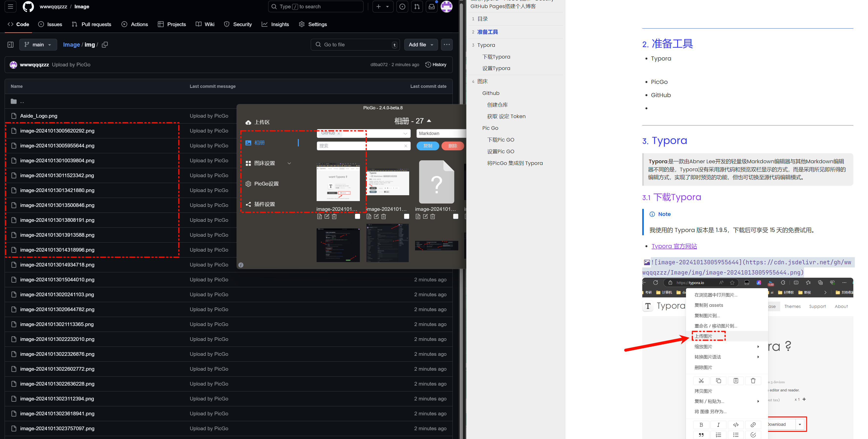
Task: Click Image breadcrumb link in repository path
Action: pyautogui.click(x=71, y=44)
